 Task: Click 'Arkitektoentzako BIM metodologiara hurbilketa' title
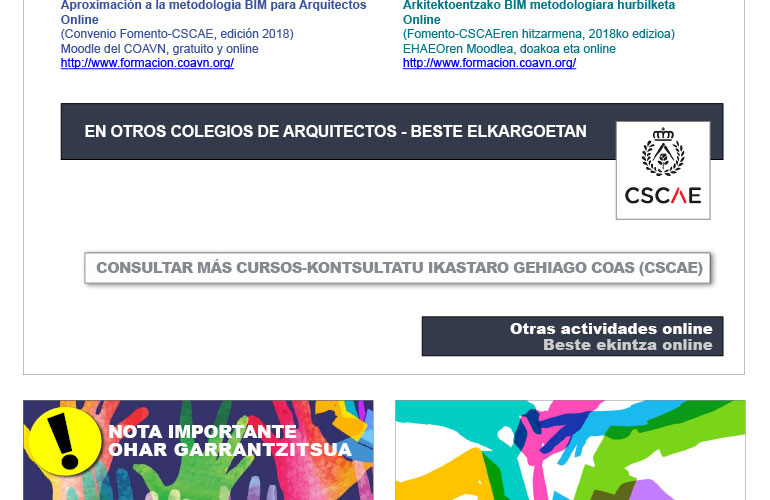tap(539, 12)
